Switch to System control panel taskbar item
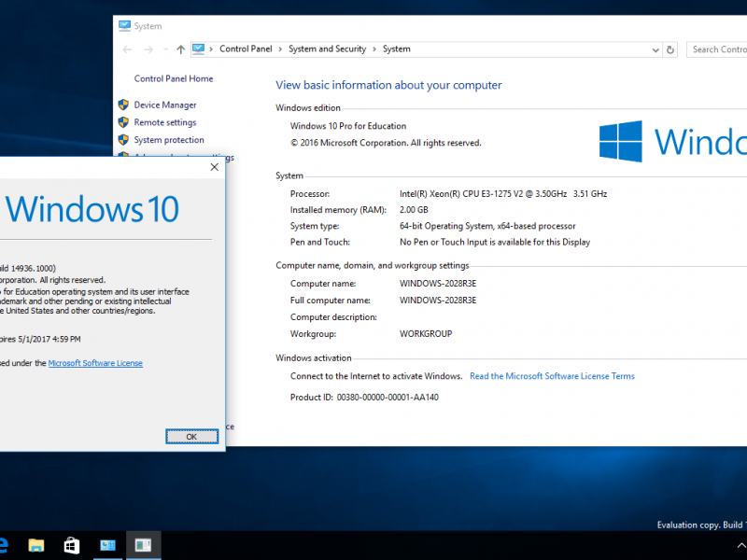 [x=107, y=545]
